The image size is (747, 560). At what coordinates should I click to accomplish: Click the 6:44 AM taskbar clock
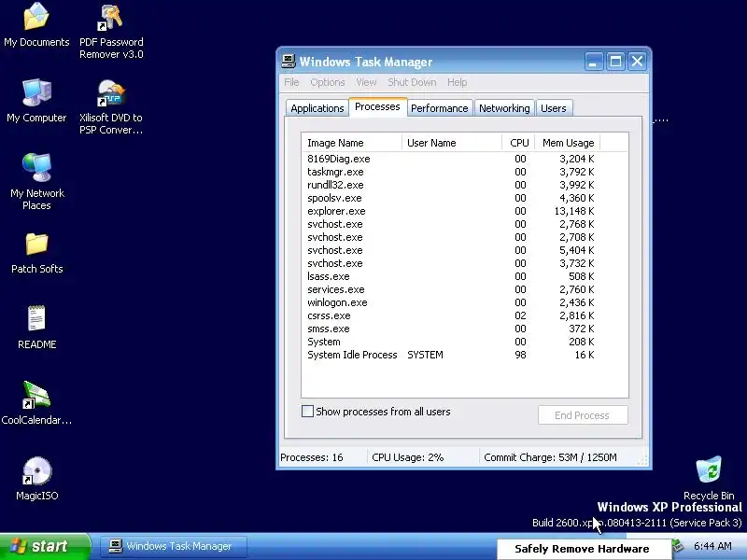712,546
